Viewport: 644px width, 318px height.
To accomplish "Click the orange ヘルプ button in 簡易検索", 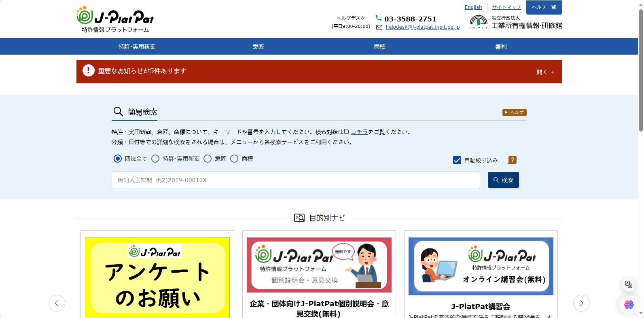I will click(x=515, y=112).
